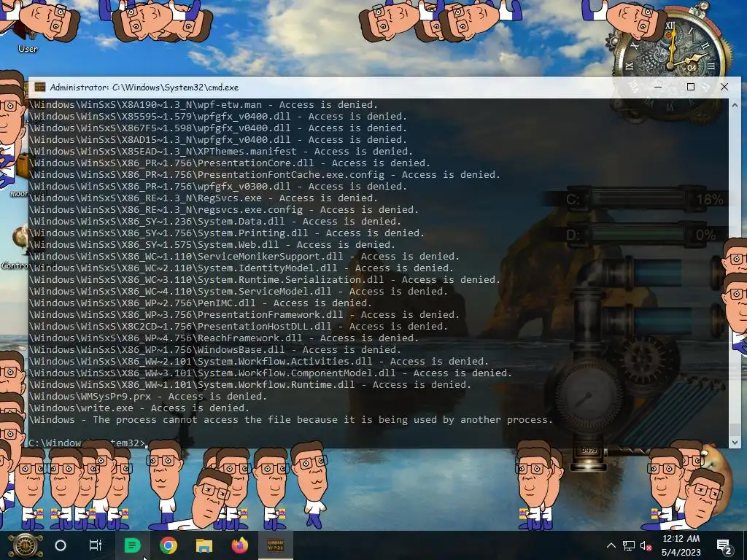The image size is (747, 560).
Task: Click the 'WMSysPr9.prx' output line
Action: click(x=148, y=396)
